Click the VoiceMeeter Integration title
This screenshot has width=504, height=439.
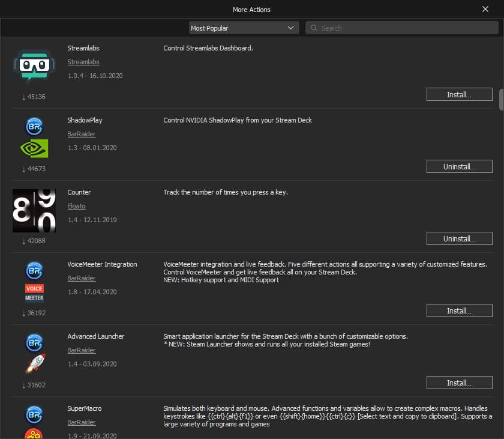(102, 264)
